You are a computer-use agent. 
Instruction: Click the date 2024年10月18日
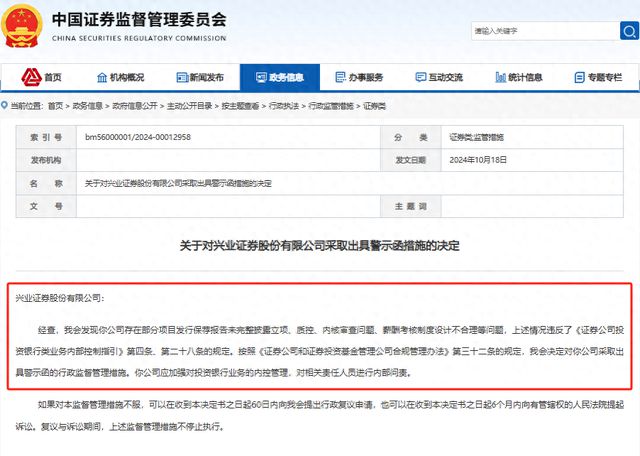[x=478, y=160]
